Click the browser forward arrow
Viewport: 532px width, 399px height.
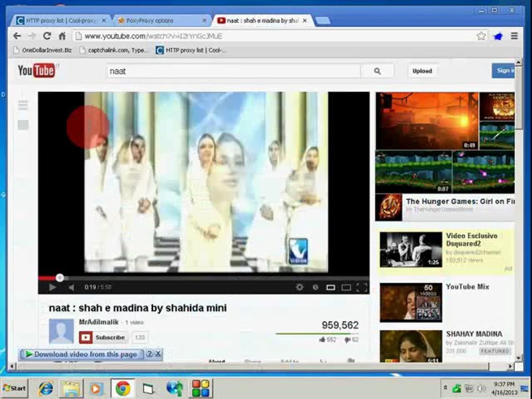coord(32,36)
